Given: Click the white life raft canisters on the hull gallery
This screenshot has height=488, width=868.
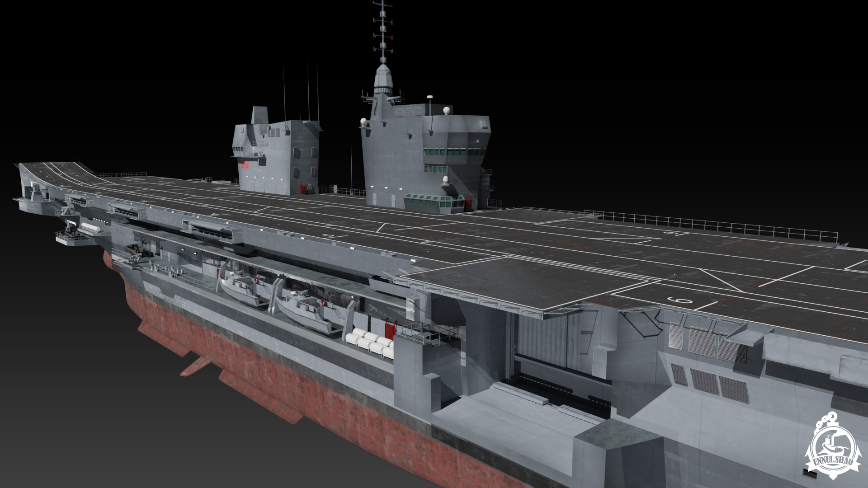Looking at the screenshot, I should click(x=370, y=343).
